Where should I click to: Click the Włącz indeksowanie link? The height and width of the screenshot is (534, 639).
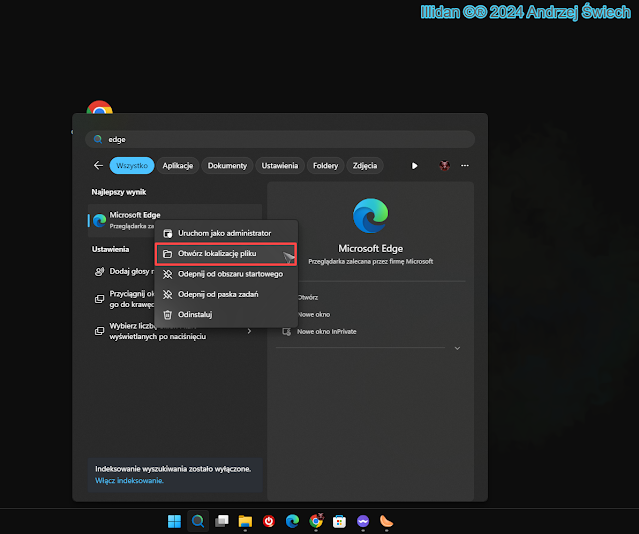pos(129,481)
